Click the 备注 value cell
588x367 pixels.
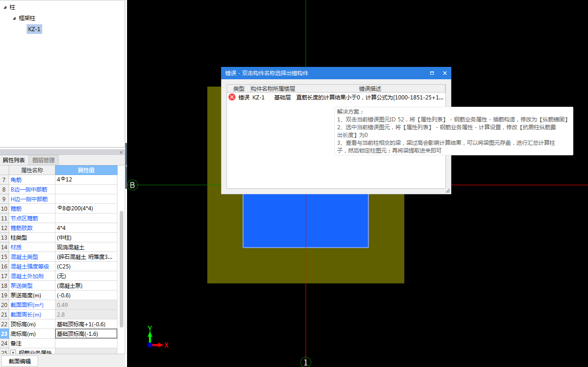(x=86, y=343)
